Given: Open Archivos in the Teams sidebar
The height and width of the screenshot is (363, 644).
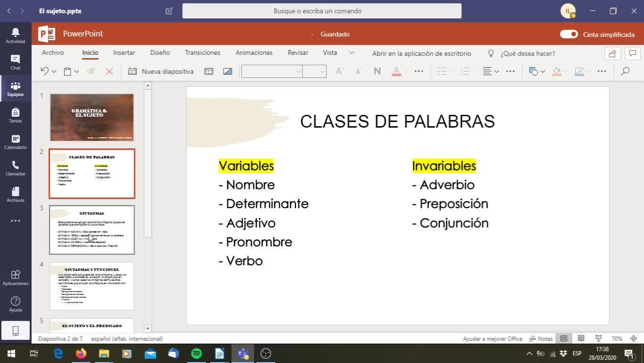Looking at the screenshot, I should click(16, 194).
